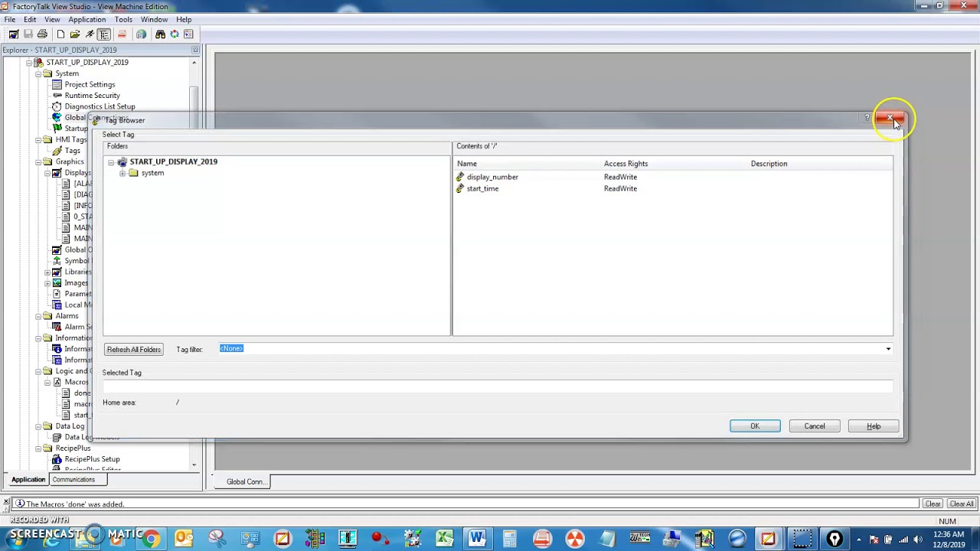The height and width of the screenshot is (551, 980).
Task: Click the New application toolbar icon
Action: (60, 34)
